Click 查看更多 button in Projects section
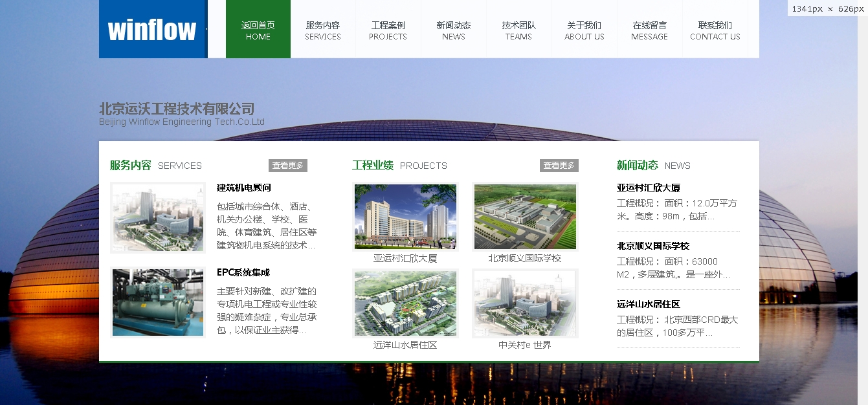 point(559,166)
